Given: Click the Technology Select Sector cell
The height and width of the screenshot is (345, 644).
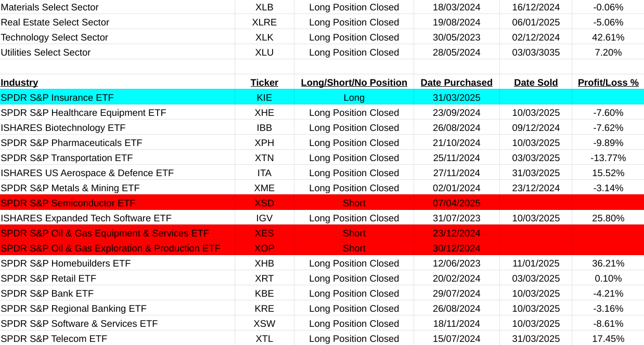Looking at the screenshot, I should click(55, 37).
